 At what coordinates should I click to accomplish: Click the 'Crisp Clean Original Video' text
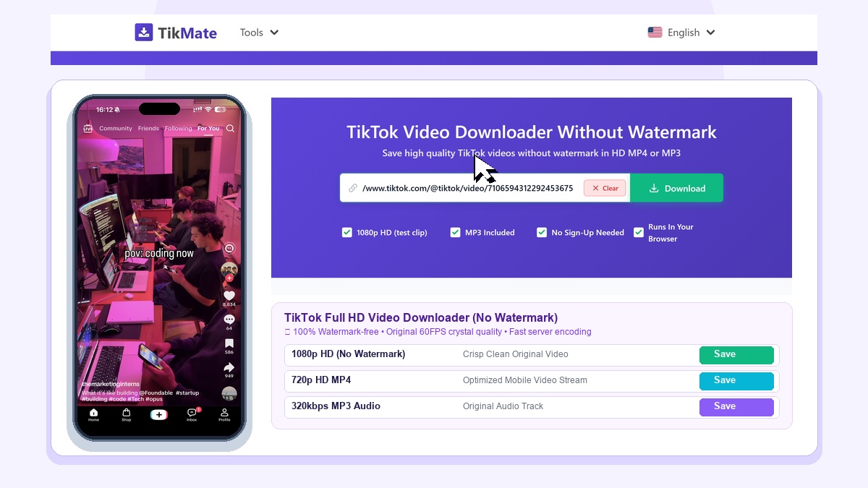tap(516, 354)
